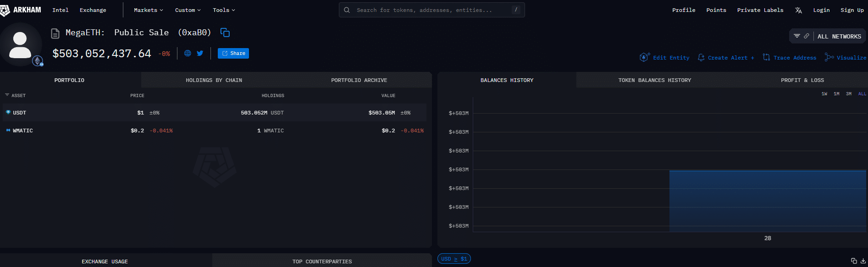Open the Points link

tap(716, 10)
